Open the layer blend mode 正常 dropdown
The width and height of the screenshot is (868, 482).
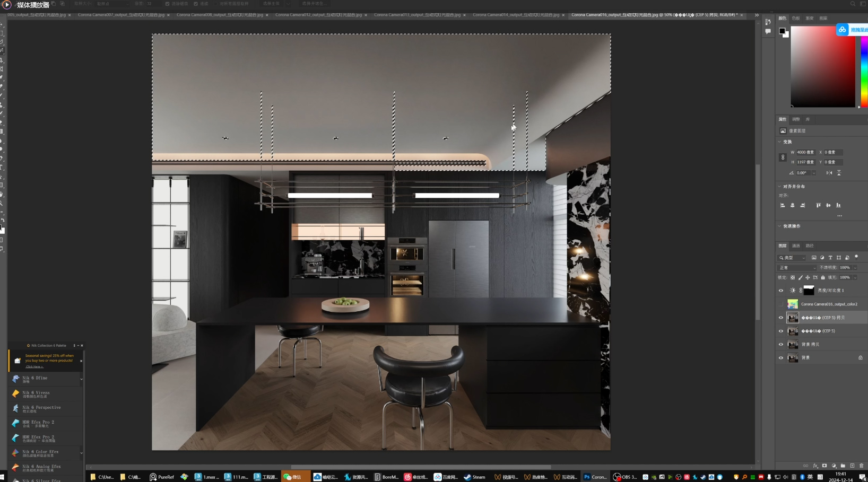[797, 268]
